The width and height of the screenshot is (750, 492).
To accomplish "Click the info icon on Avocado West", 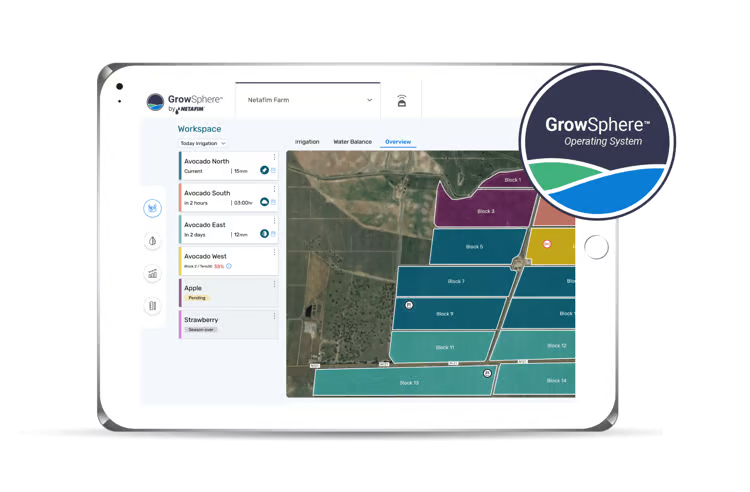I will (x=229, y=266).
